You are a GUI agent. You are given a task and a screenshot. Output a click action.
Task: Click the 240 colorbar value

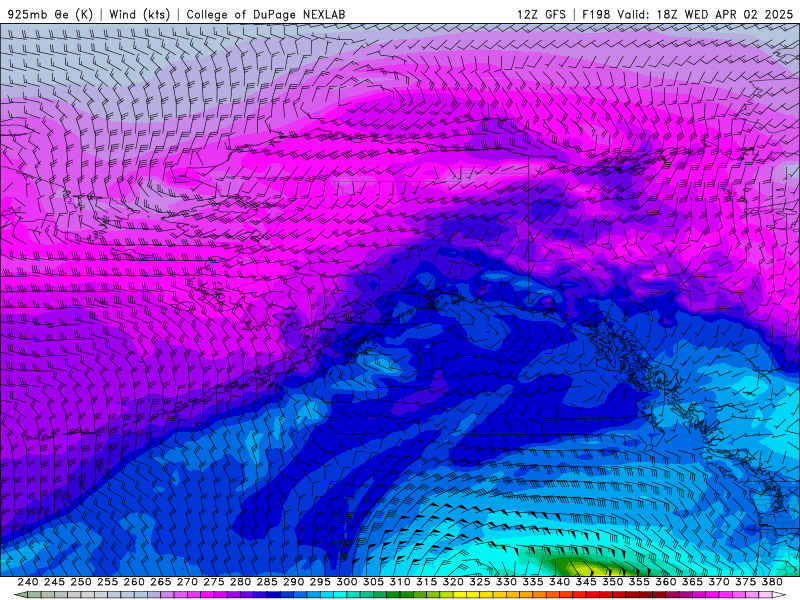[x=28, y=582]
